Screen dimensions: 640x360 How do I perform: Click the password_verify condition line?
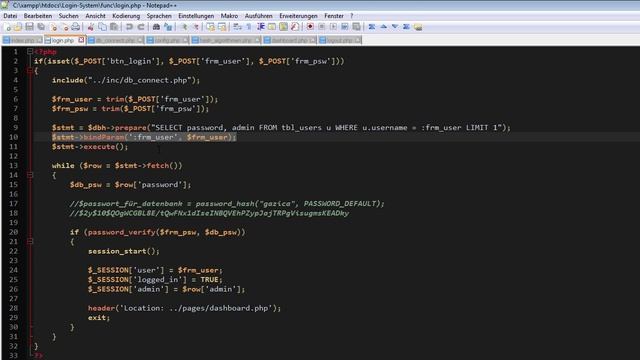(x=158, y=232)
